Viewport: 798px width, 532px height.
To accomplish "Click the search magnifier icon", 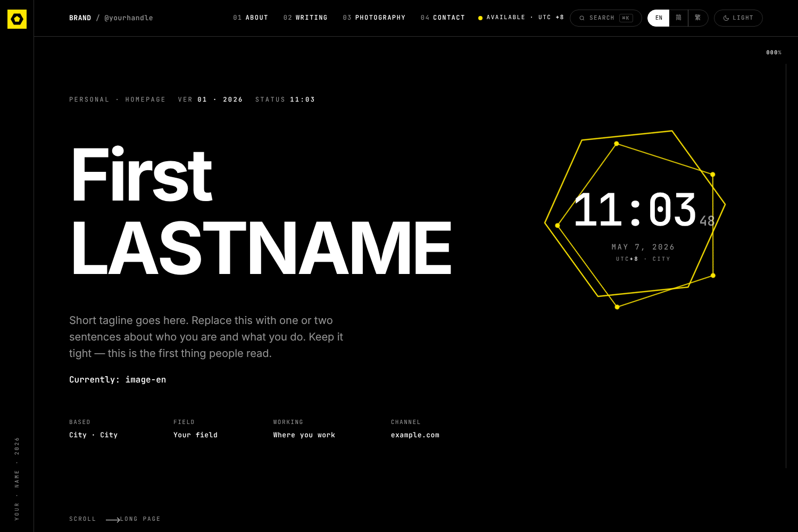I will click(582, 18).
